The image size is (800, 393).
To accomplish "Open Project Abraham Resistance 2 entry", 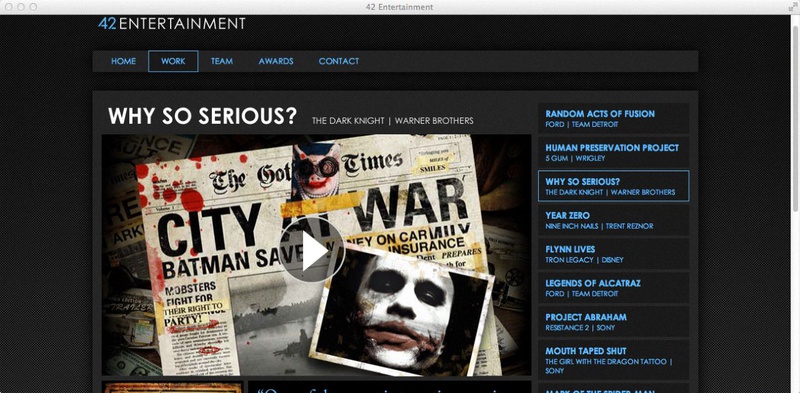I will 614,322.
